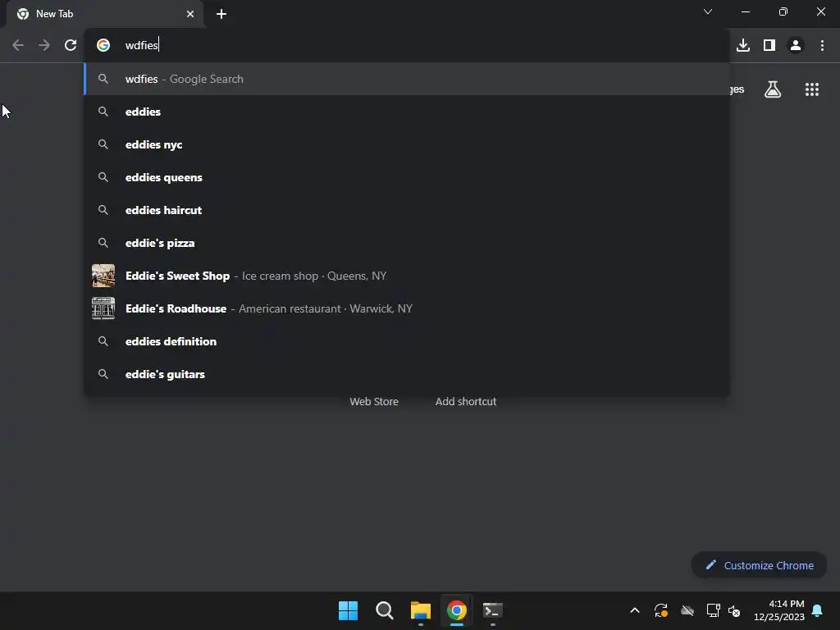Click the network display tray icon
The height and width of the screenshot is (630, 840).
click(713, 610)
